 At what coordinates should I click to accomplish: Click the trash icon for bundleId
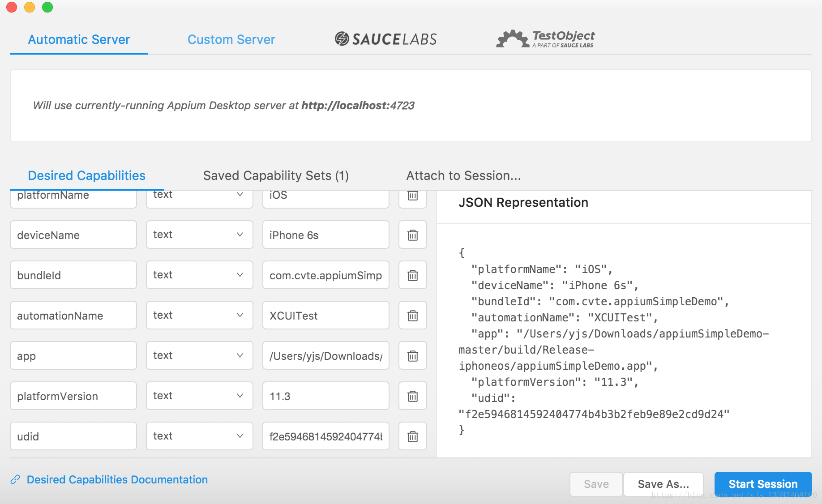[x=412, y=275]
